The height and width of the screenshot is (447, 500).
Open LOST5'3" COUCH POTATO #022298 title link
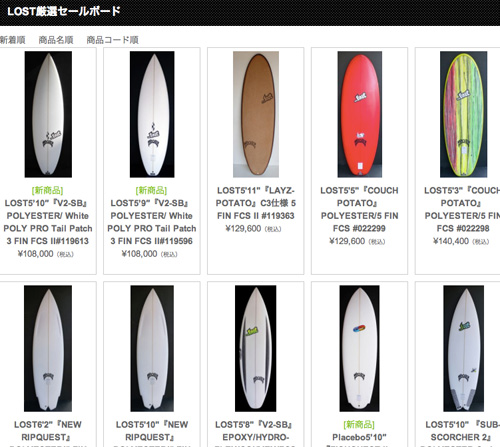coord(463,209)
